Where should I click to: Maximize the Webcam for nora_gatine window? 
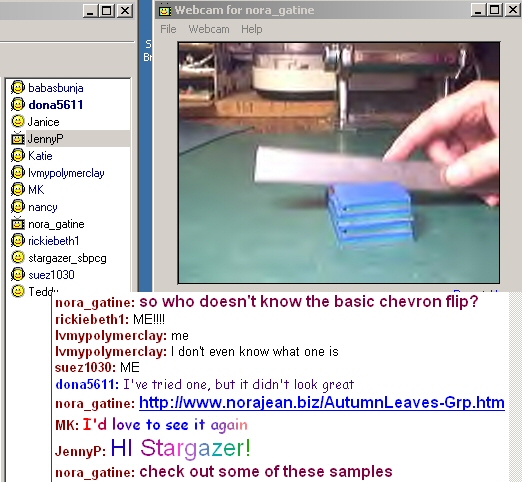[495, 10]
